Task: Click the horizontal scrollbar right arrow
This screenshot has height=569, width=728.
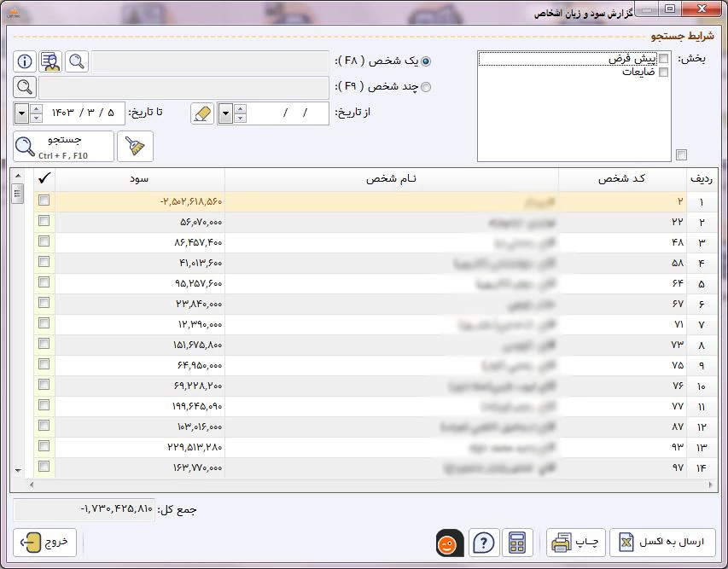Action: 710,485
